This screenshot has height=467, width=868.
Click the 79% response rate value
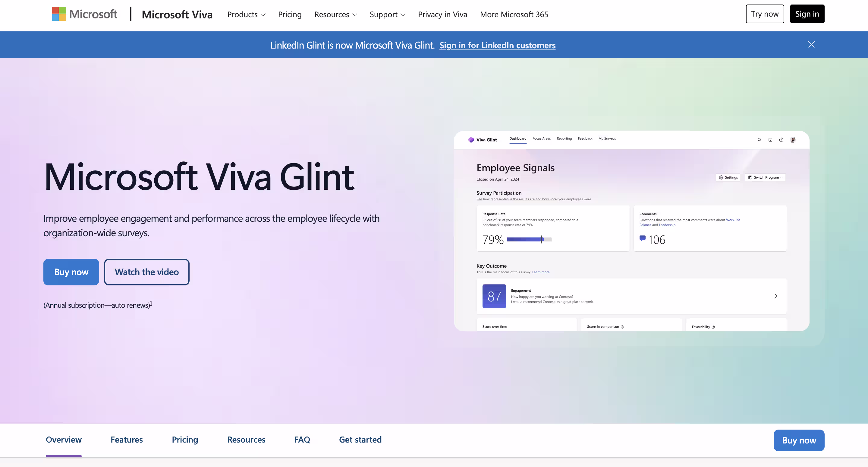493,240
